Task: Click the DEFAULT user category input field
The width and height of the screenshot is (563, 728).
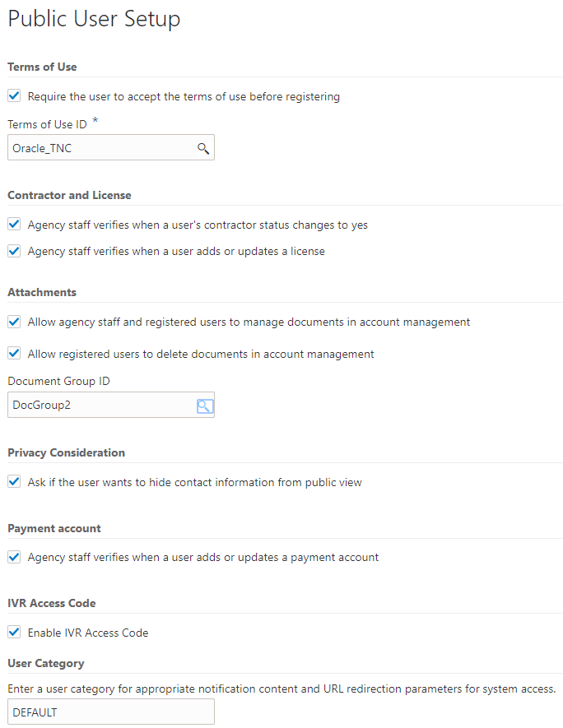Action: coord(99,711)
